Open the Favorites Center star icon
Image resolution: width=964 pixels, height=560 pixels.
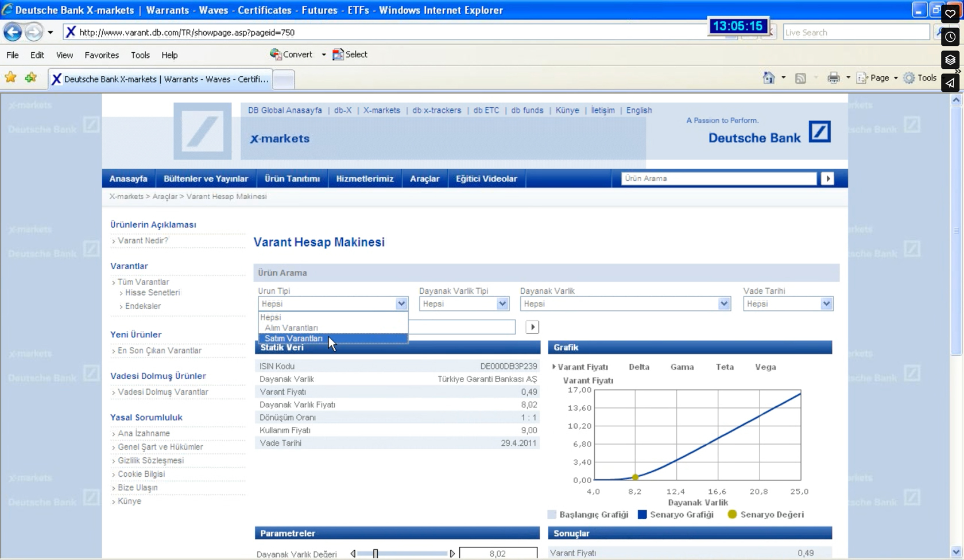coord(10,77)
